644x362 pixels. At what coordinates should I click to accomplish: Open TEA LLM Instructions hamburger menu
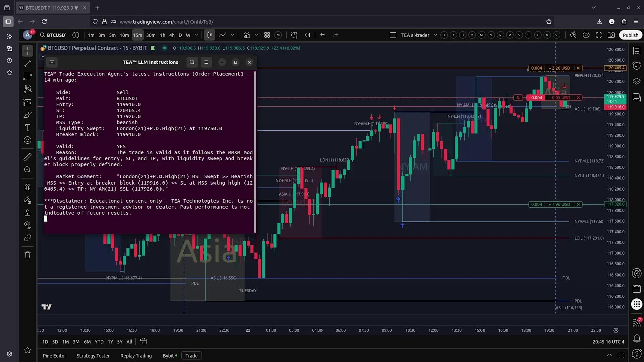click(x=206, y=62)
